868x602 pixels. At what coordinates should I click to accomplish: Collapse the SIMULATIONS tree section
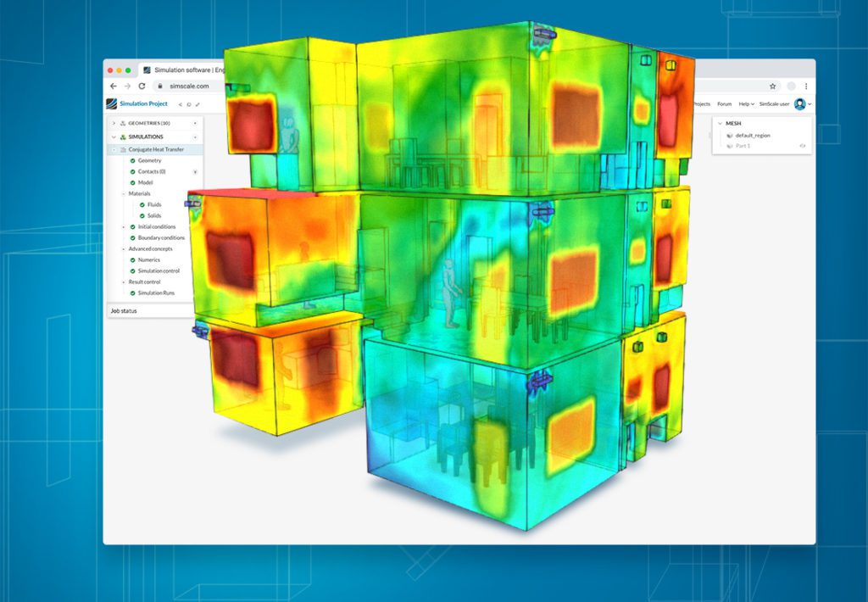click(x=113, y=137)
